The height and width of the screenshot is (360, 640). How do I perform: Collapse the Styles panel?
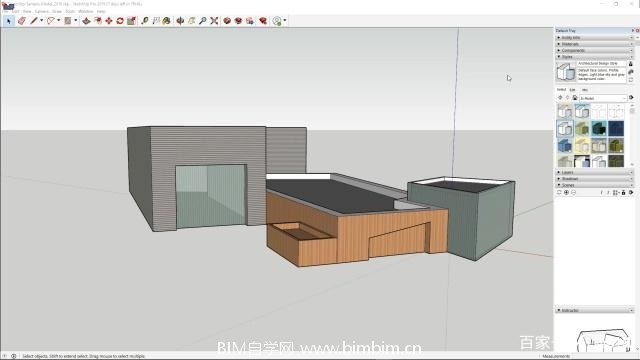(x=594, y=57)
